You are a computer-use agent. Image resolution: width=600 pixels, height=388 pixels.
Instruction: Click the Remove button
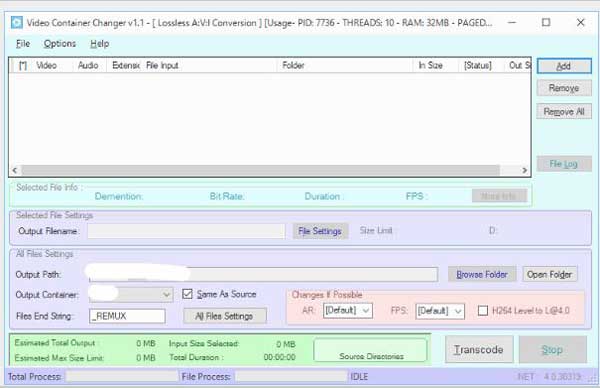tap(564, 88)
